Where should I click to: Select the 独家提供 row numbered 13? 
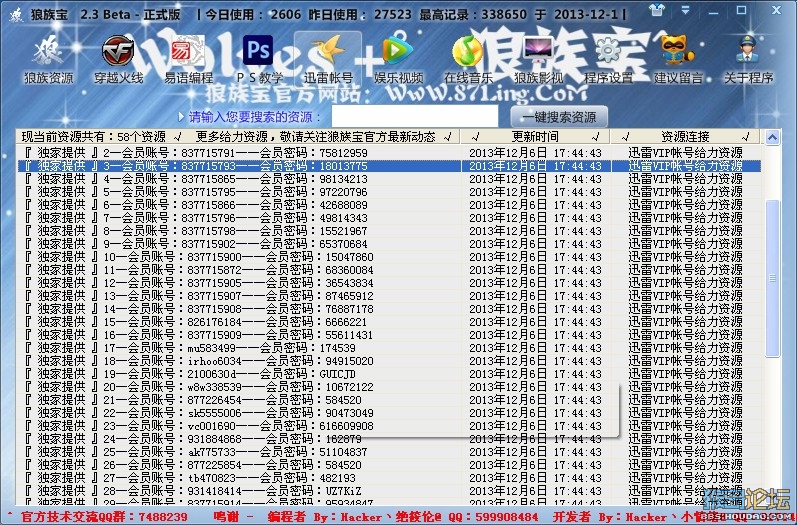coord(389,296)
